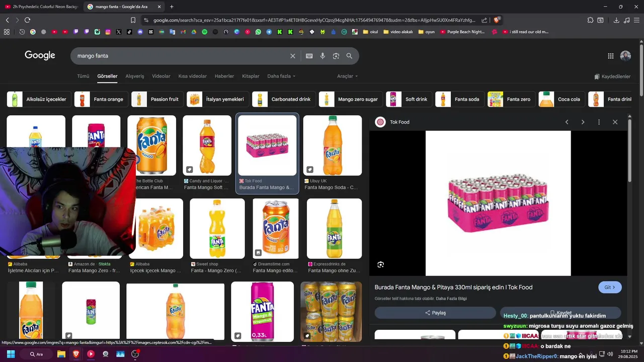644x362 pixels.
Task: Open 'Daha Fazla Bilgi' copyright link
Action: tap(451, 299)
